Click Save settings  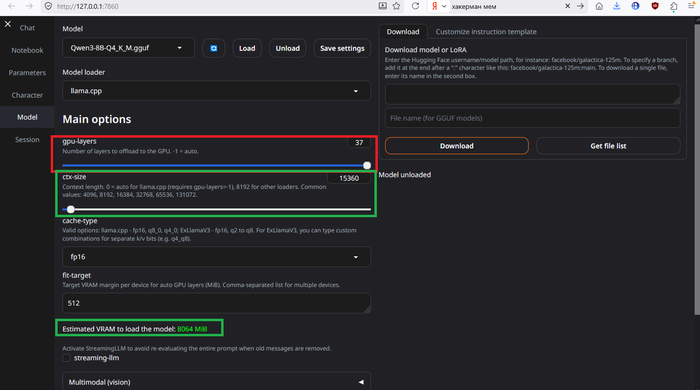tap(342, 48)
